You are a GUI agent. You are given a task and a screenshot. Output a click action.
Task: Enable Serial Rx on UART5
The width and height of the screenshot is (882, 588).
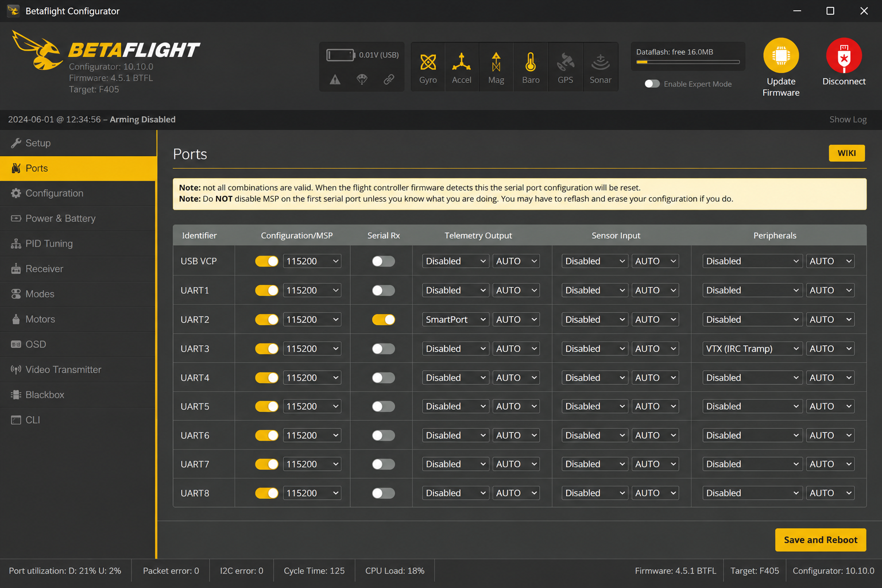[384, 407]
